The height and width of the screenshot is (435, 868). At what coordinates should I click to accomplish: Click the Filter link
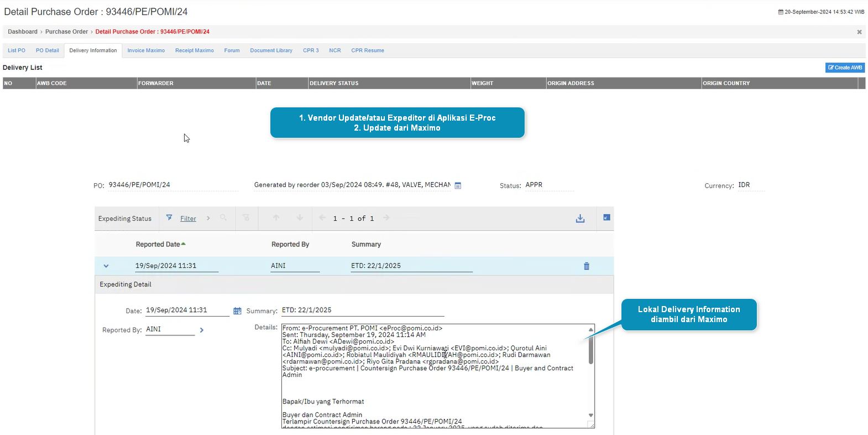coord(188,219)
